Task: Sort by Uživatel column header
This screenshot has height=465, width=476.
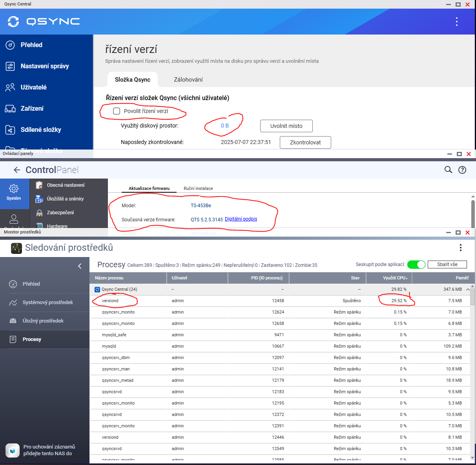Action: point(197,278)
